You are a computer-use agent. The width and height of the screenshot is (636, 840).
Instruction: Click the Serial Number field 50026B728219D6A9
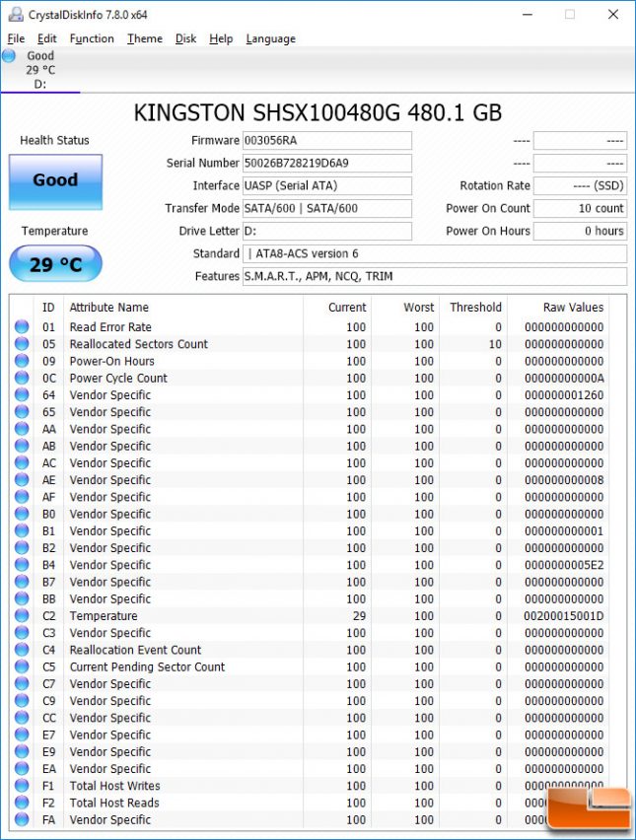(x=326, y=163)
